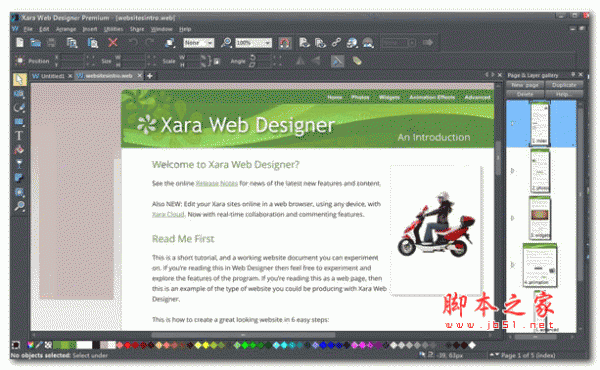Click the Duplicate gallery button
This screenshot has height=370, width=600.
(x=564, y=85)
